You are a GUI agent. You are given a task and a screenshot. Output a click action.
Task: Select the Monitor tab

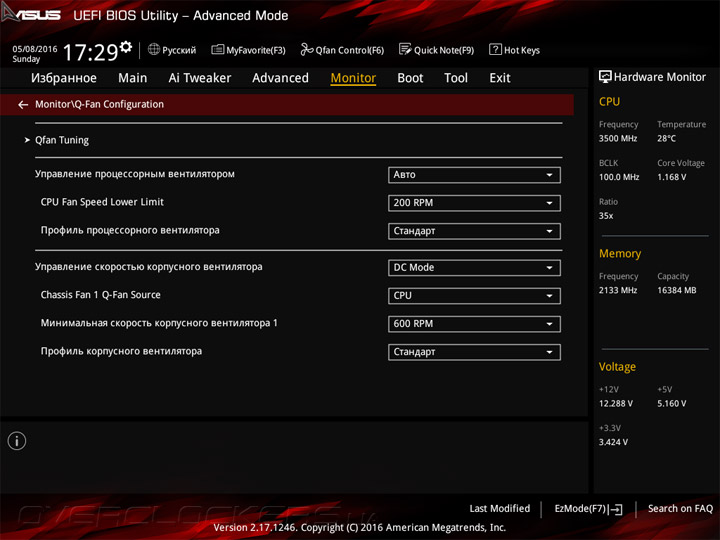click(x=353, y=78)
